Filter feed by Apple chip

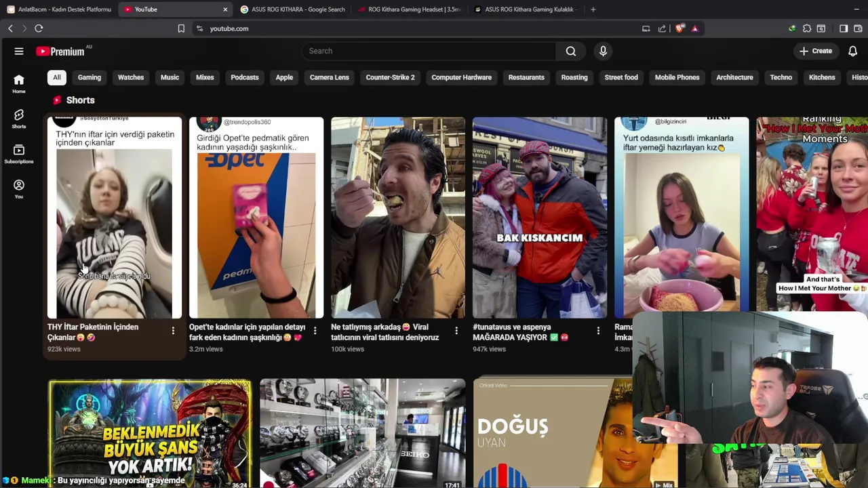tap(284, 77)
